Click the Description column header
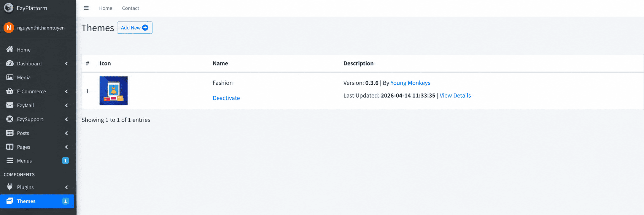Viewport: 644px width, 215px height. tap(358, 63)
